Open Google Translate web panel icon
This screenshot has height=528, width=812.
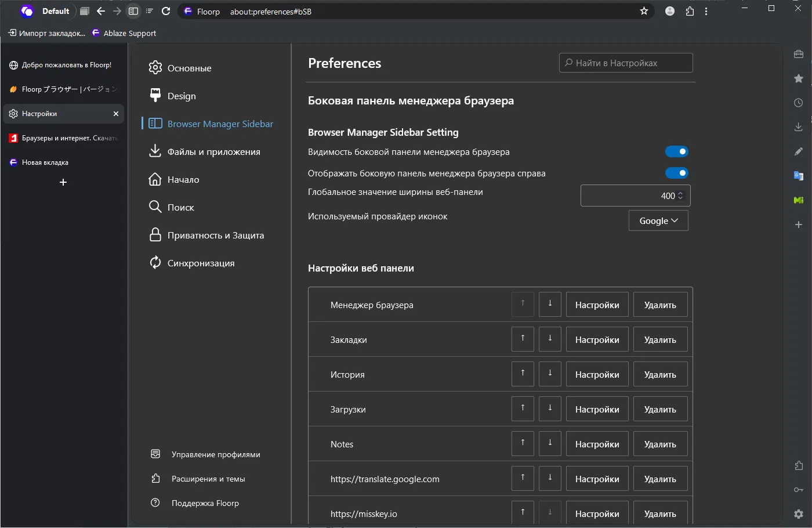(799, 176)
